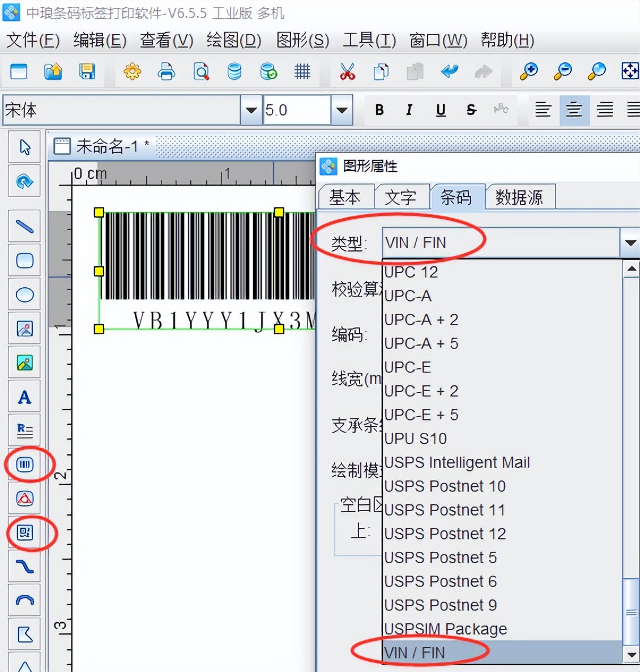Select the line drawing tool
The width and height of the screenshot is (640, 672).
click(x=24, y=226)
